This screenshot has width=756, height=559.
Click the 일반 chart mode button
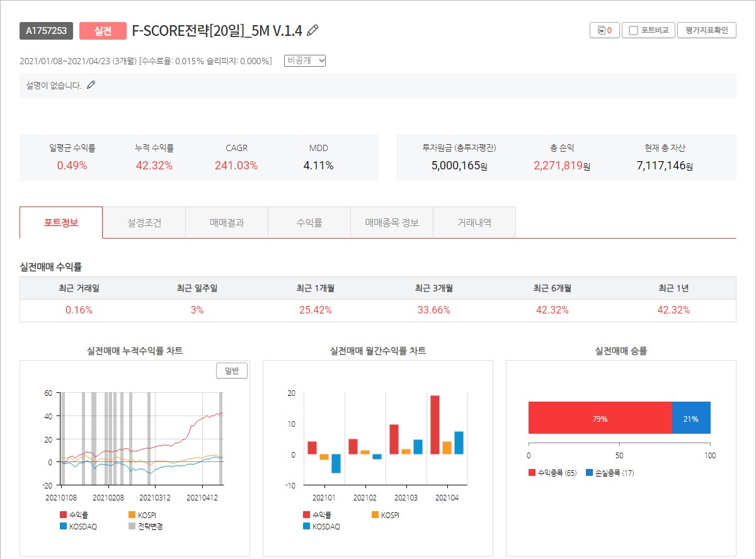(232, 371)
